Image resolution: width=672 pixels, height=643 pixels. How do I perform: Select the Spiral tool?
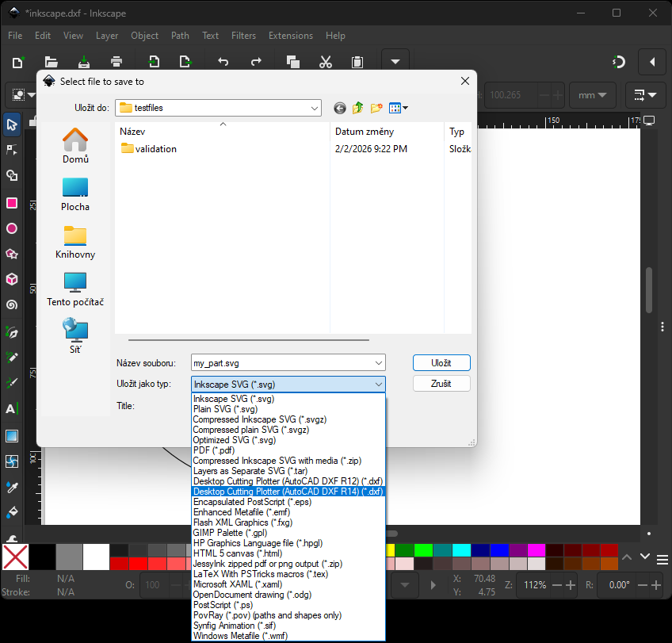12,305
